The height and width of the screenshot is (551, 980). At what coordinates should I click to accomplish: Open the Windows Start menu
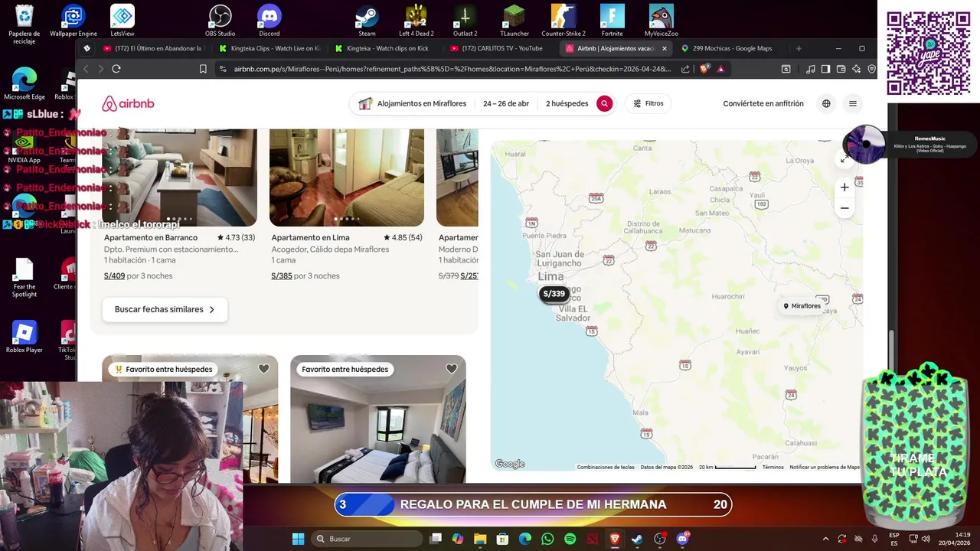[298, 539]
